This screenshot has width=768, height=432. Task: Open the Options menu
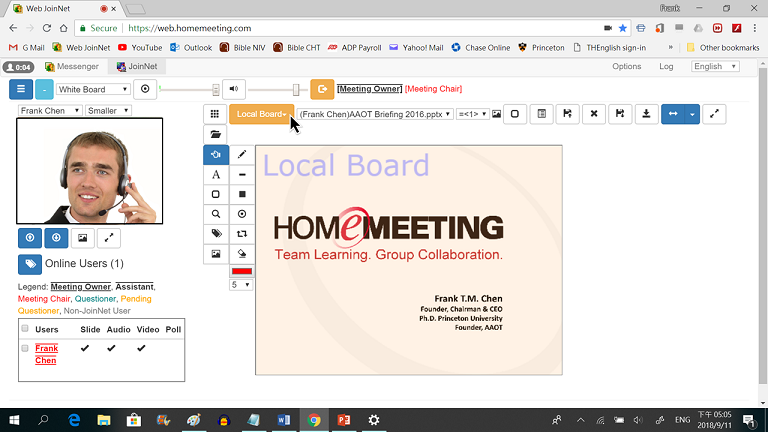click(x=626, y=67)
